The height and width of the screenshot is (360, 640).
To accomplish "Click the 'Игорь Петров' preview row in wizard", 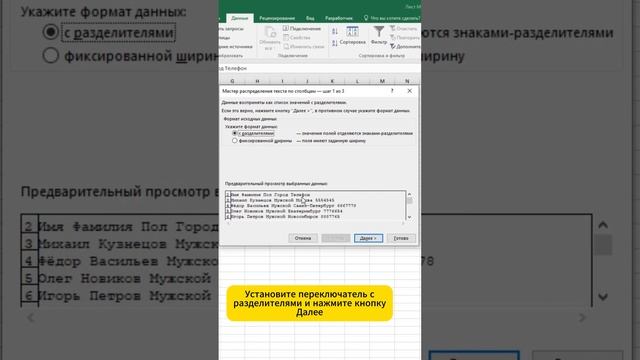I will (284, 217).
